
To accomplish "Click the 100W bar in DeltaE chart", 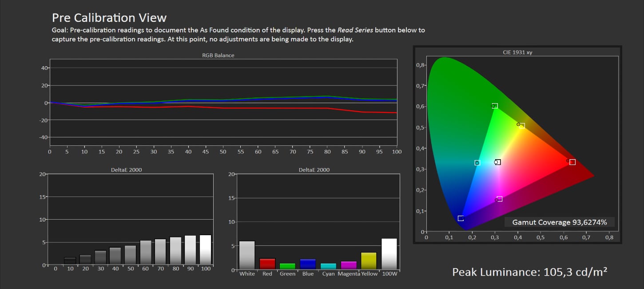I will click(389, 254).
